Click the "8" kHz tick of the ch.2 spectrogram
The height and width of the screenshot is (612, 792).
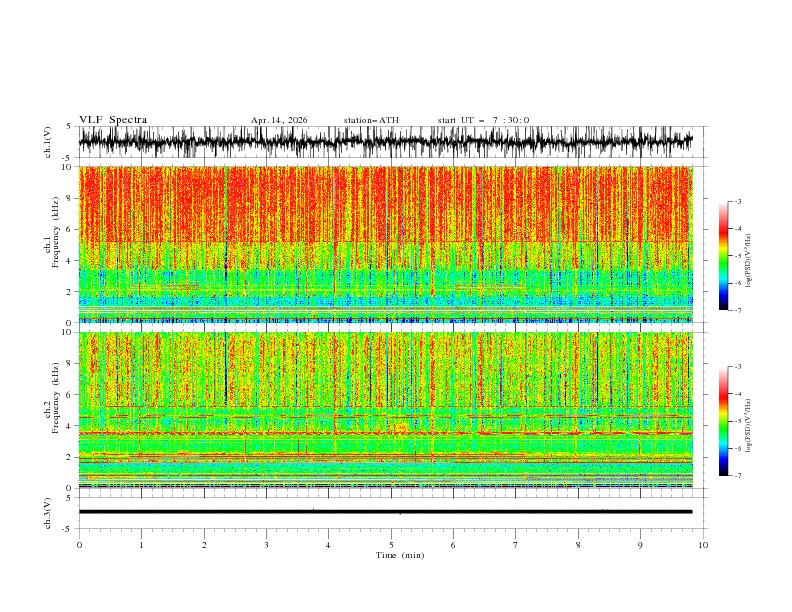[x=69, y=364]
